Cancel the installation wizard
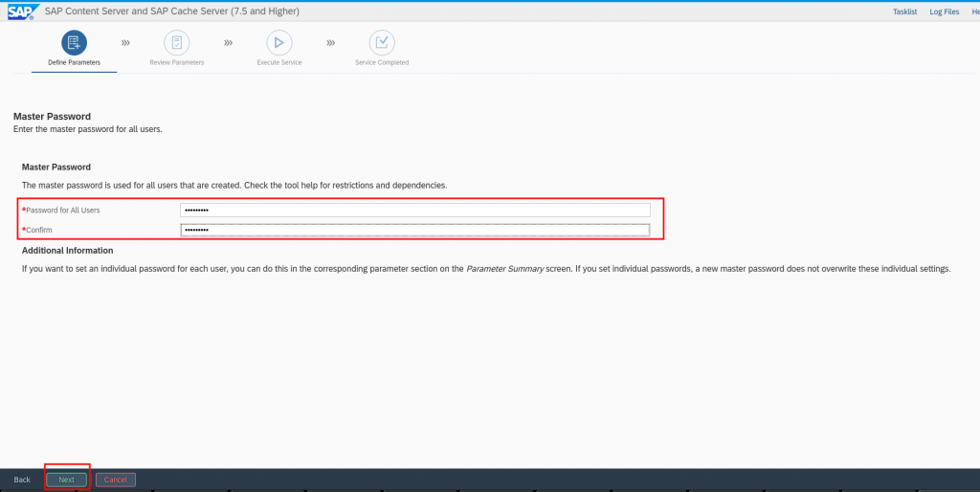 [x=115, y=480]
